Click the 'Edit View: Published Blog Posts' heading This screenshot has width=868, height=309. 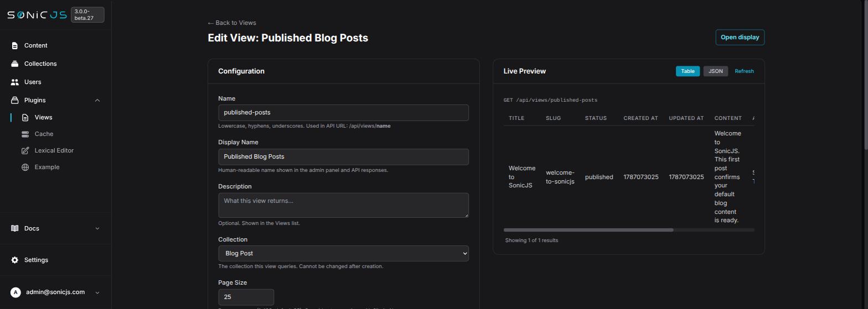click(288, 38)
